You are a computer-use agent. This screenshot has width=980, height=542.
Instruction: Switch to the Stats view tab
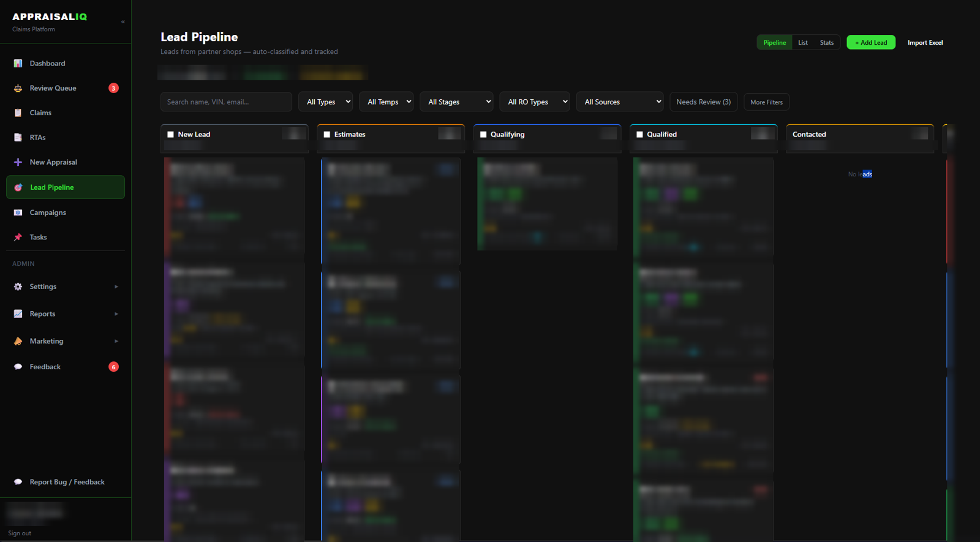click(827, 42)
